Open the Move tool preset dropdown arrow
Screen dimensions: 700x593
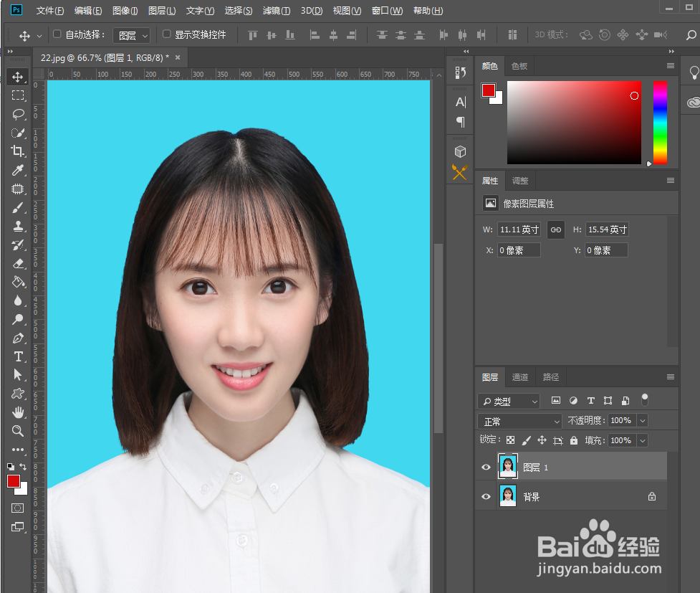[x=39, y=36]
